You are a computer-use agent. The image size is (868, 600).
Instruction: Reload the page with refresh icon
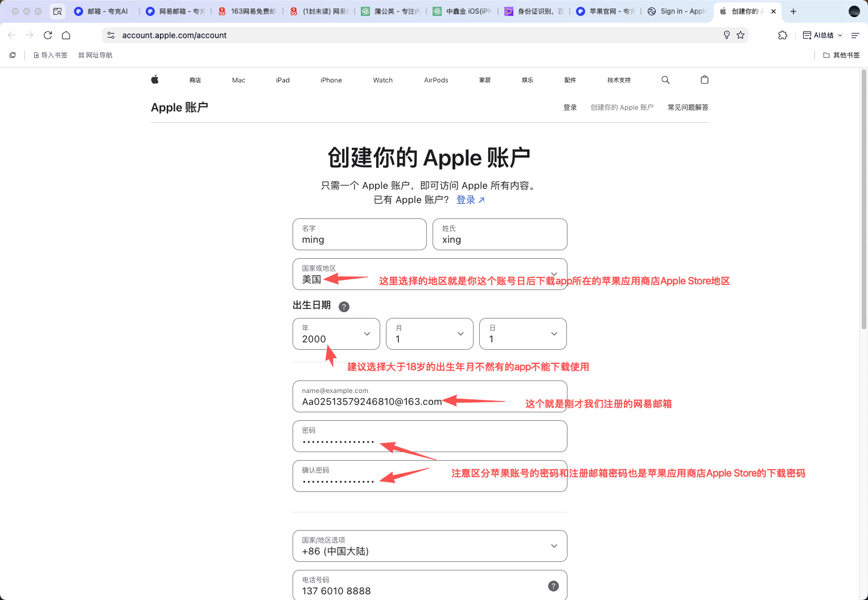coord(48,35)
